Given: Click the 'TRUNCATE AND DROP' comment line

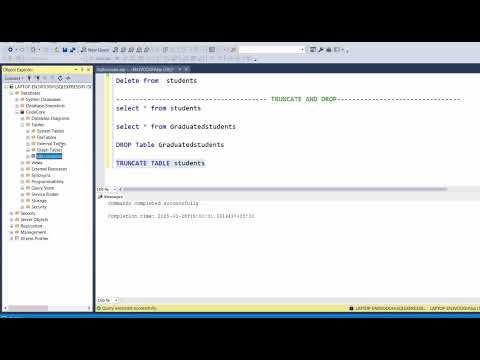Looking at the screenshot, I should click(x=289, y=99).
